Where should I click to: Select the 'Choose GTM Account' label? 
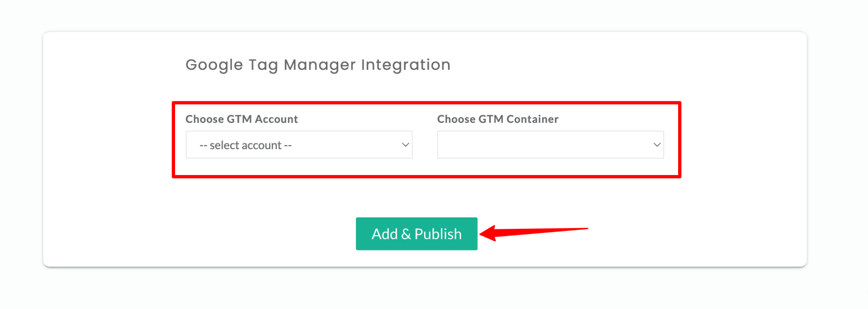[x=241, y=119]
